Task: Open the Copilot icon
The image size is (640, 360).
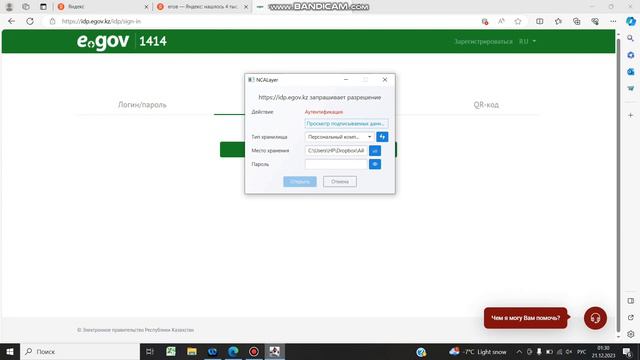Action: click(631, 21)
